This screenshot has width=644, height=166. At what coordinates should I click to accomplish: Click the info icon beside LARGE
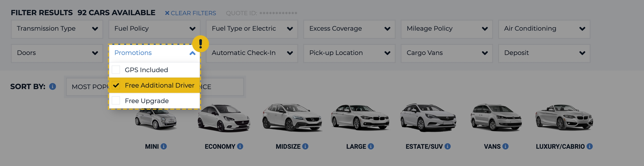tap(371, 146)
